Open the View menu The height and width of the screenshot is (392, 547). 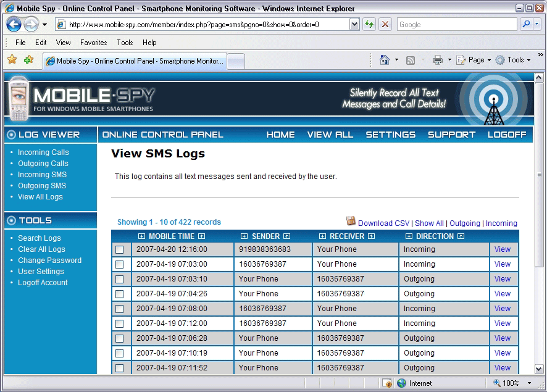tap(63, 43)
